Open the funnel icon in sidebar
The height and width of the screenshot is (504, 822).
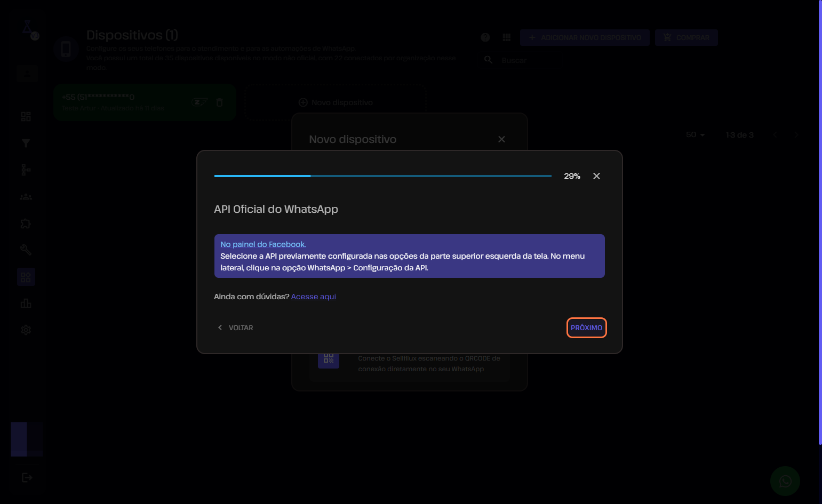(x=26, y=143)
